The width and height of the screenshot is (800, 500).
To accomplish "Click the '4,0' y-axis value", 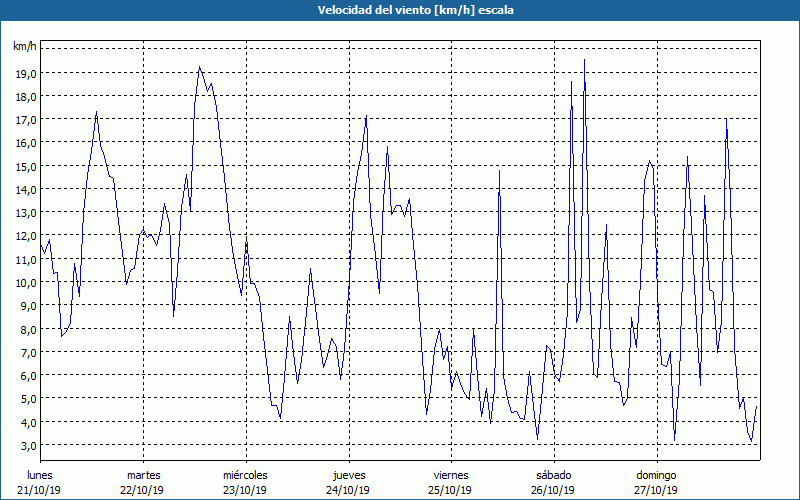I will coord(28,422).
